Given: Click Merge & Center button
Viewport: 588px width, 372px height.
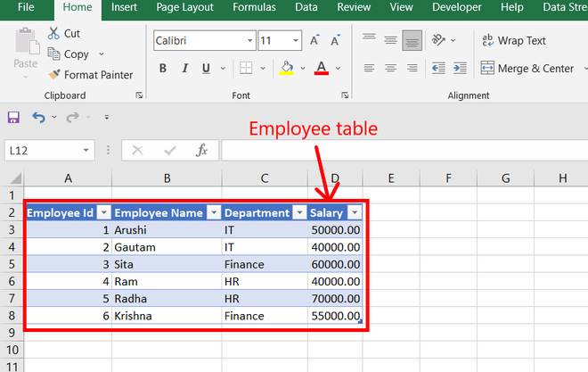Looking at the screenshot, I should point(527,69).
